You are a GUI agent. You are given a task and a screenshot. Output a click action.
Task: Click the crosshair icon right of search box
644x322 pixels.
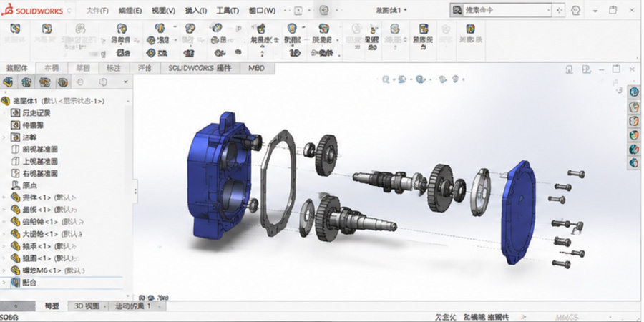click(x=559, y=11)
